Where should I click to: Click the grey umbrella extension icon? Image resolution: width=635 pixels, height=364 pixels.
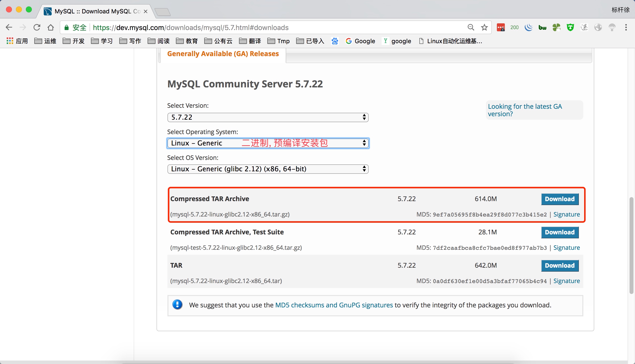pyautogui.click(x=612, y=27)
